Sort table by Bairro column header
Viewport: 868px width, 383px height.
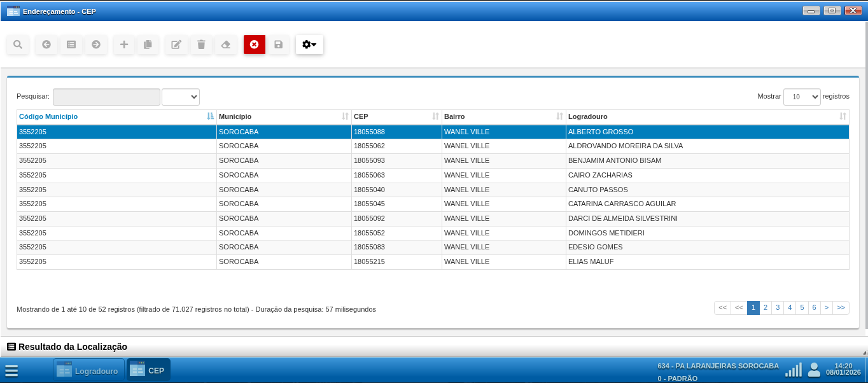503,116
